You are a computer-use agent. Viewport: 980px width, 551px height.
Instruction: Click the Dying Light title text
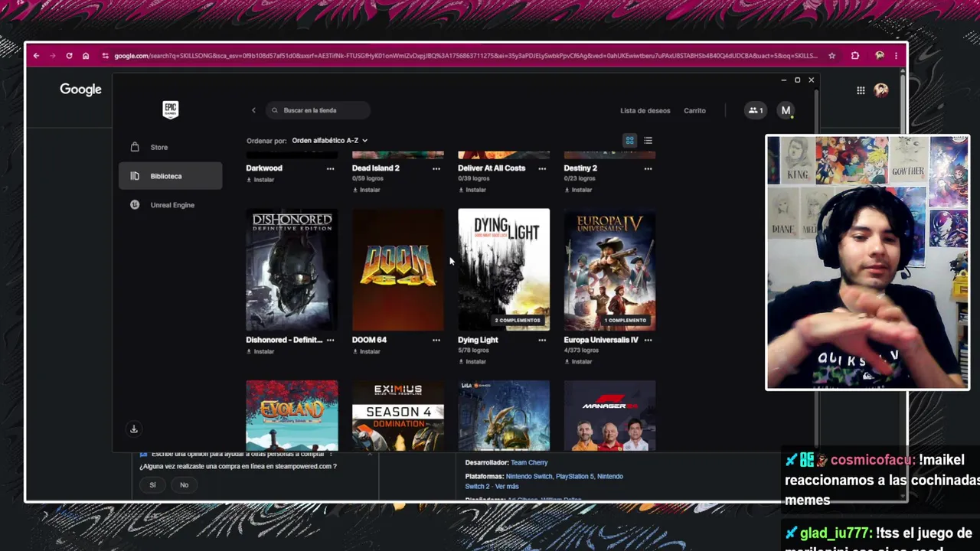(x=478, y=340)
